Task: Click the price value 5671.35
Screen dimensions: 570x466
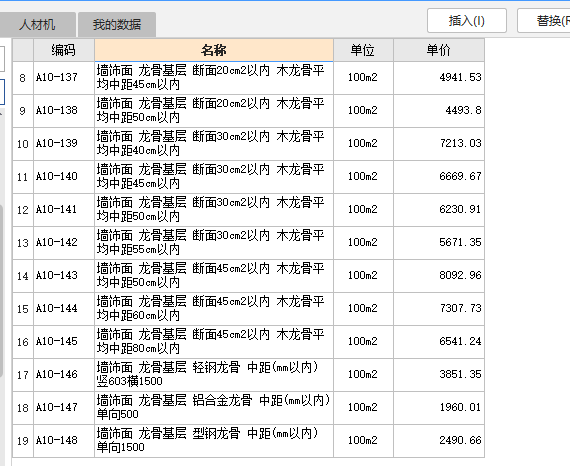Action: pyautogui.click(x=460, y=242)
